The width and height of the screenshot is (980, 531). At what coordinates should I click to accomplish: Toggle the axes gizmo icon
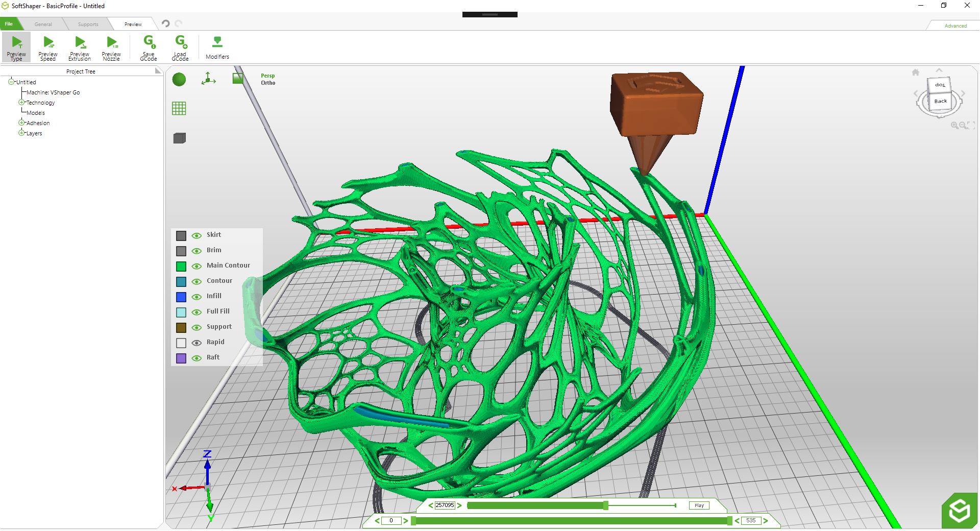tap(208, 79)
